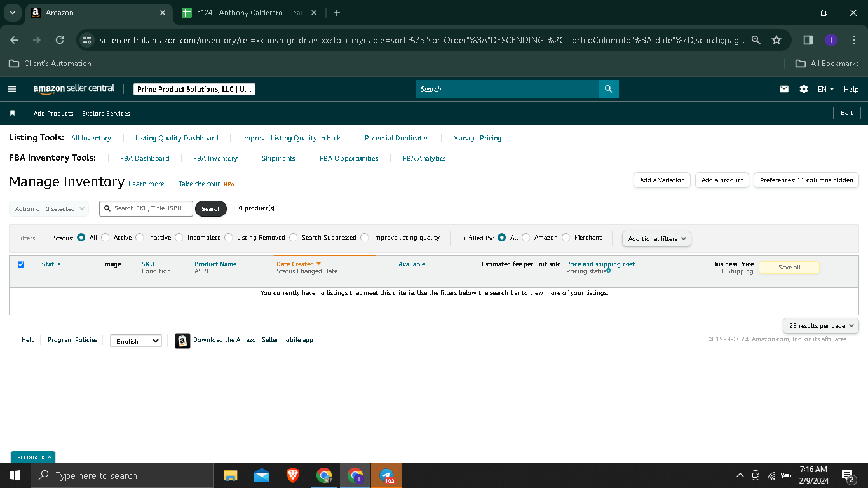The image size is (868, 488).
Task: Open Potential Duplicates
Action: (397, 138)
